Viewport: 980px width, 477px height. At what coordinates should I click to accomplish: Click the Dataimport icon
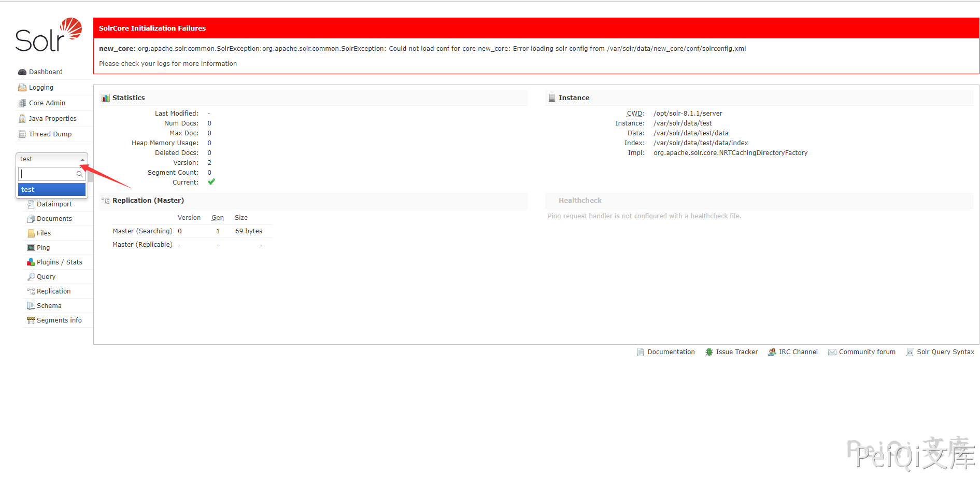pyautogui.click(x=31, y=204)
